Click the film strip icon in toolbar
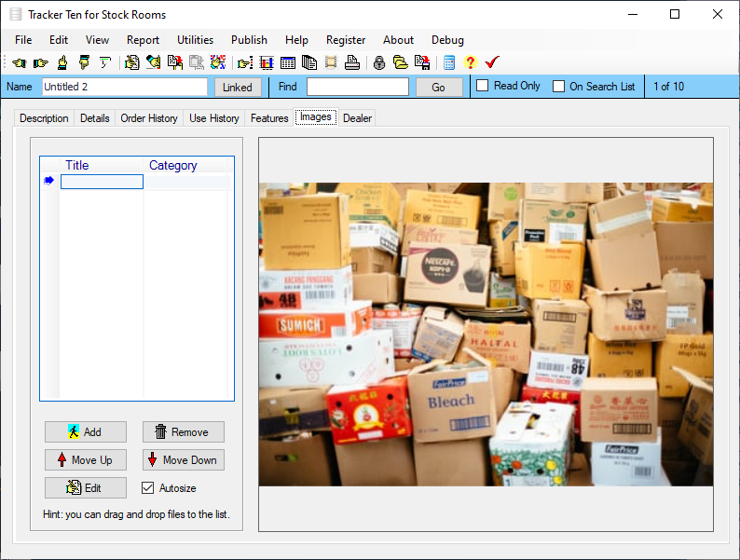 (x=331, y=62)
